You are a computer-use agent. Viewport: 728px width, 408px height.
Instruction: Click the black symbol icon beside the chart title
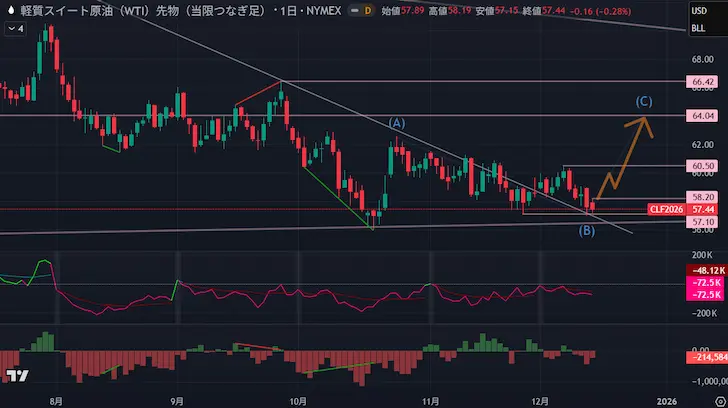pyautogui.click(x=11, y=10)
